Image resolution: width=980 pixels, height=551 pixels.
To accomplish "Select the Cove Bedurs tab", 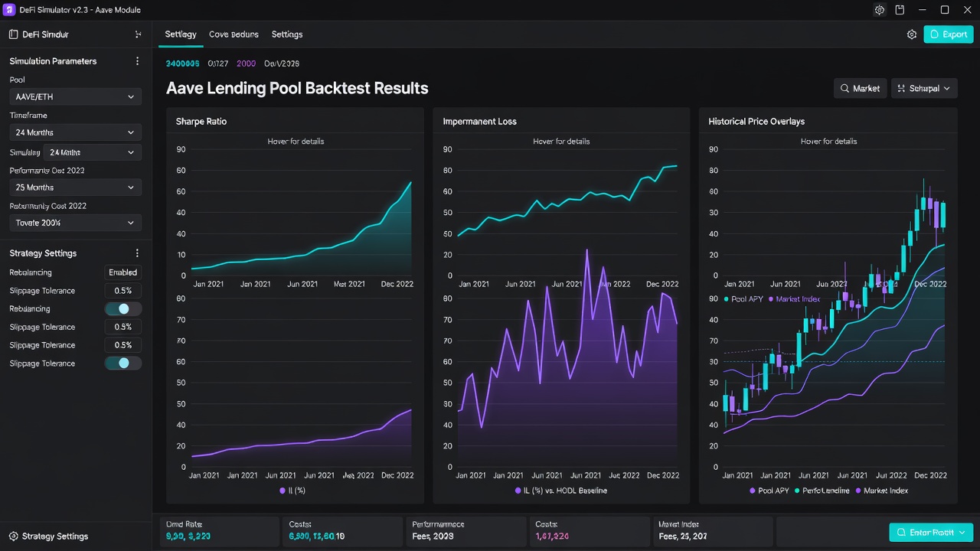I will coord(234,34).
